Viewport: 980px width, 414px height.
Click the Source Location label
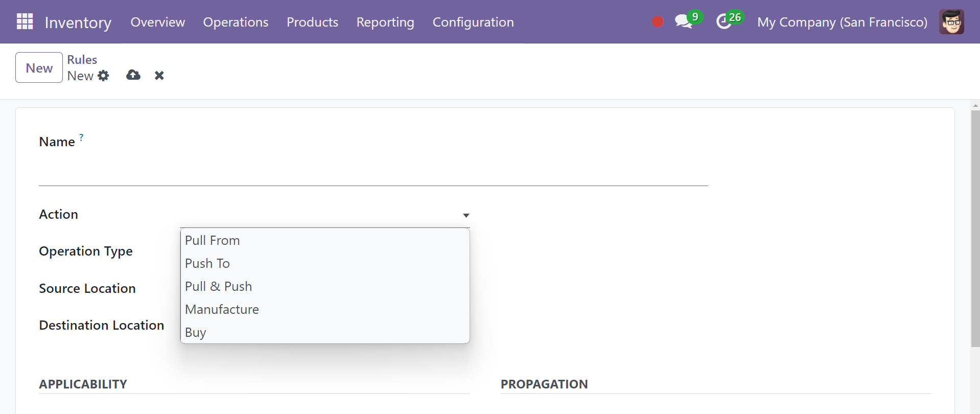(87, 288)
